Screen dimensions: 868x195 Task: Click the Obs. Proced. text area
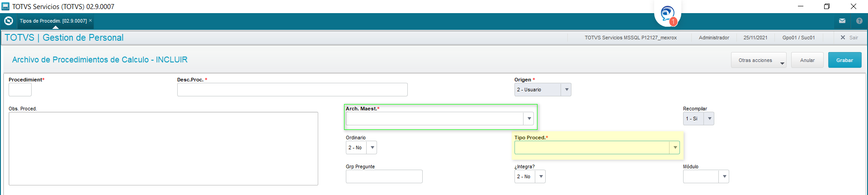[163, 148]
